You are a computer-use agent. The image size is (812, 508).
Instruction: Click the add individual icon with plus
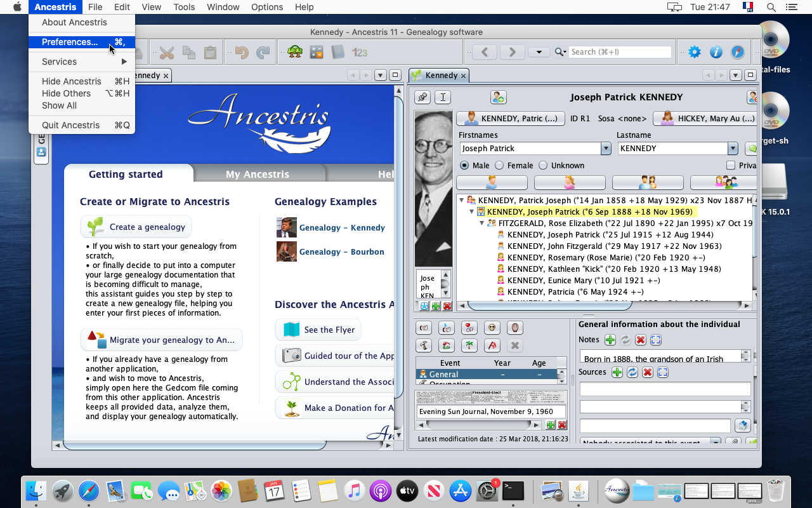pos(498,97)
